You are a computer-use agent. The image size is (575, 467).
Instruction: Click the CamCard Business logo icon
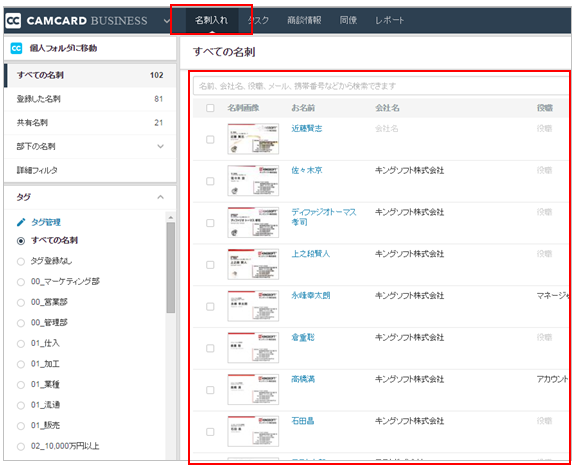(13, 20)
